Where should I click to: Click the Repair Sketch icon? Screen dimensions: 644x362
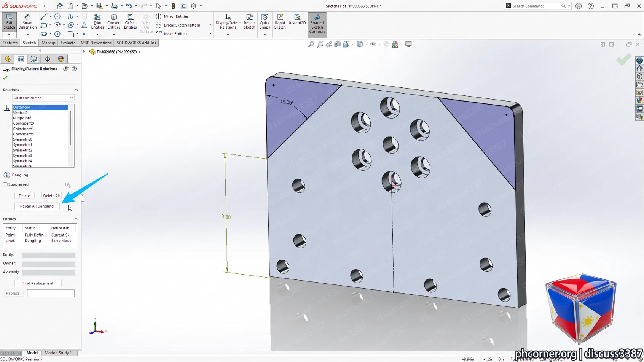coord(249,22)
